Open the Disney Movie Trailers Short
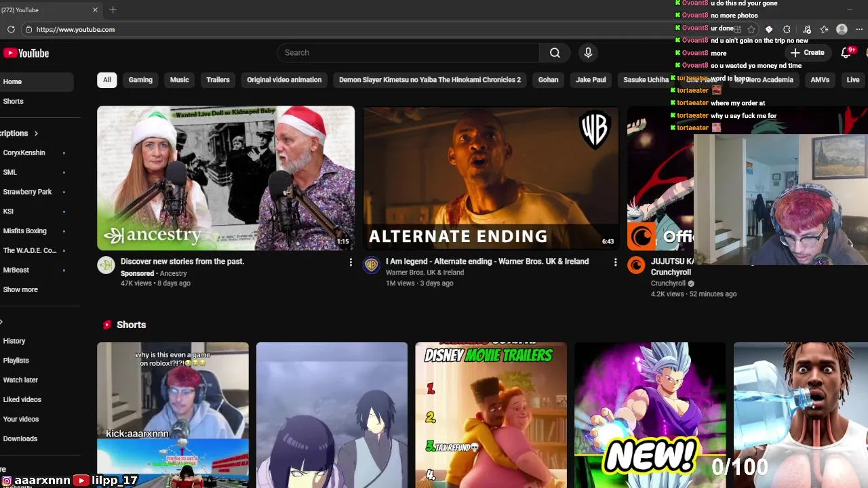This screenshot has width=868, height=488. pos(491,415)
